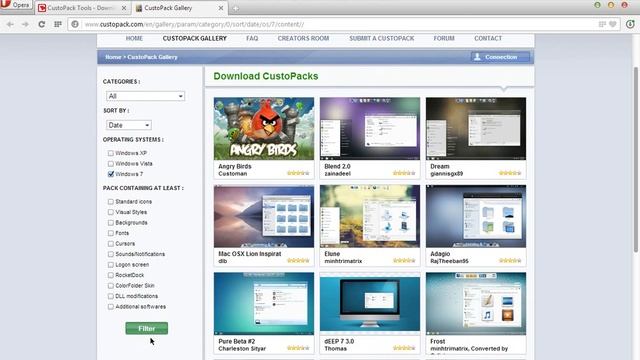Open the Elune pack thumbnail
This screenshot has height=360, width=640.
tap(370, 216)
